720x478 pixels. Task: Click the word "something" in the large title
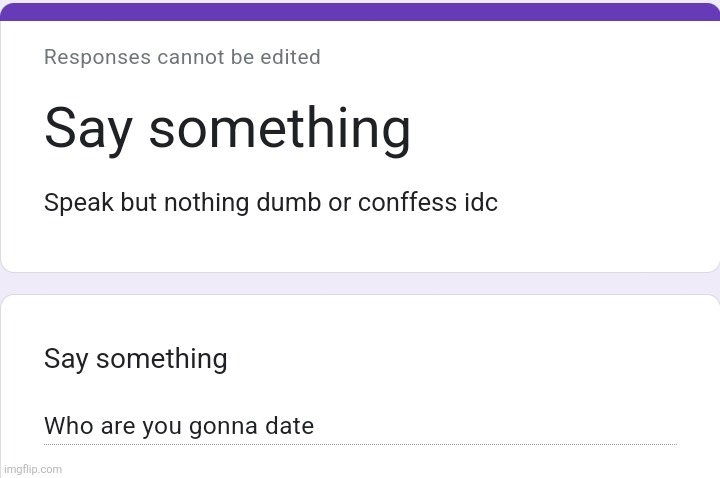(x=280, y=129)
